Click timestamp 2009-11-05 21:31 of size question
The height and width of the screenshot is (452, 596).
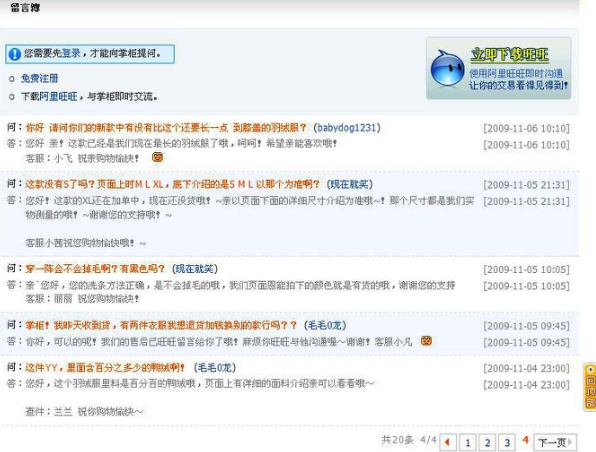click(526, 185)
